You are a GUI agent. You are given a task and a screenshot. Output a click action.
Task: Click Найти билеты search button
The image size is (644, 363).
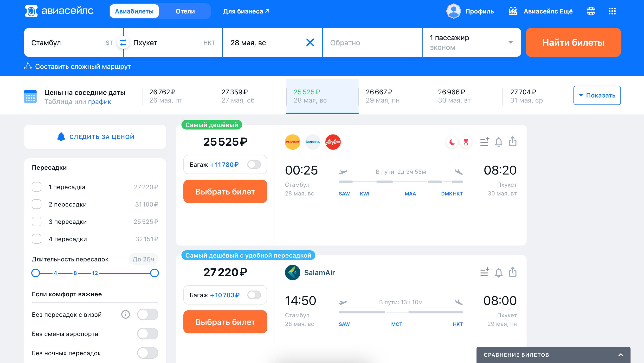(x=573, y=43)
